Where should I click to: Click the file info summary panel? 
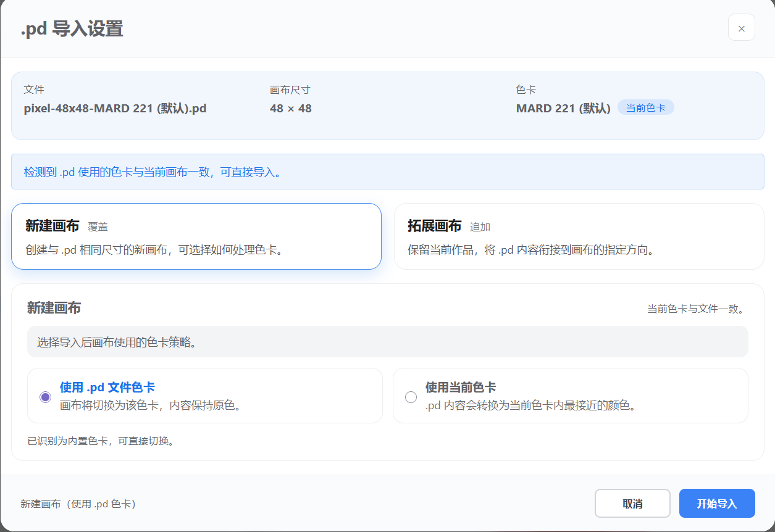click(x=387, y=106)
